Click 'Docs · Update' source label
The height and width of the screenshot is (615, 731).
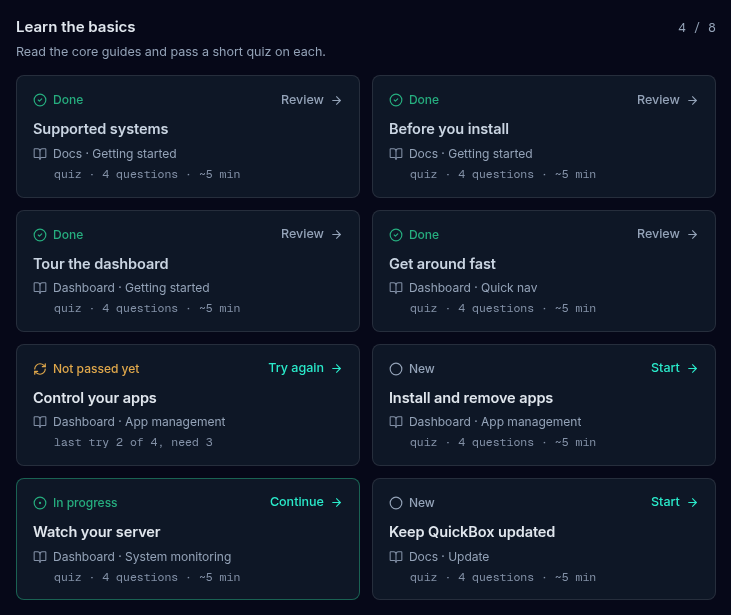click(x=449, y=557)
